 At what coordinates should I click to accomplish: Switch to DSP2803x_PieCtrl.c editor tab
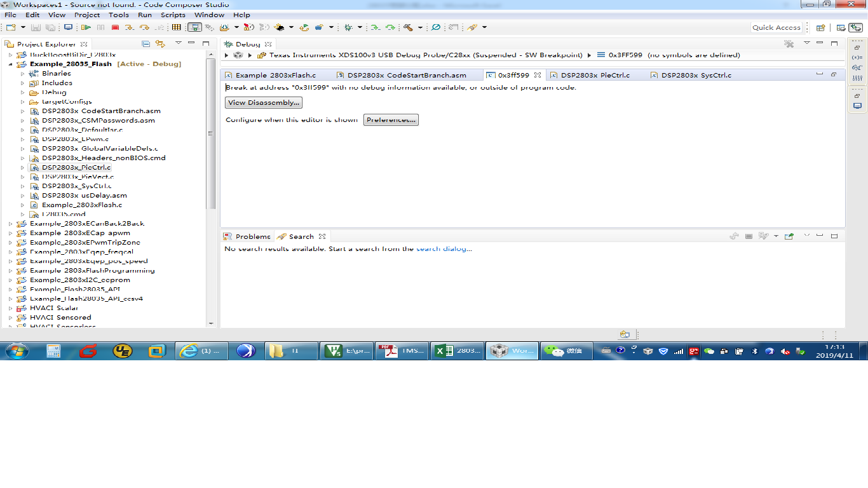point(595,75)
